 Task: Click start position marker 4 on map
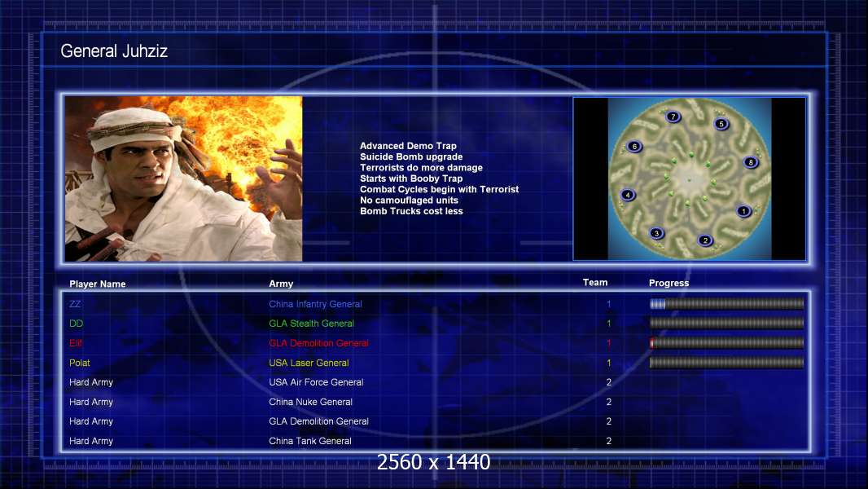(628, 195)
